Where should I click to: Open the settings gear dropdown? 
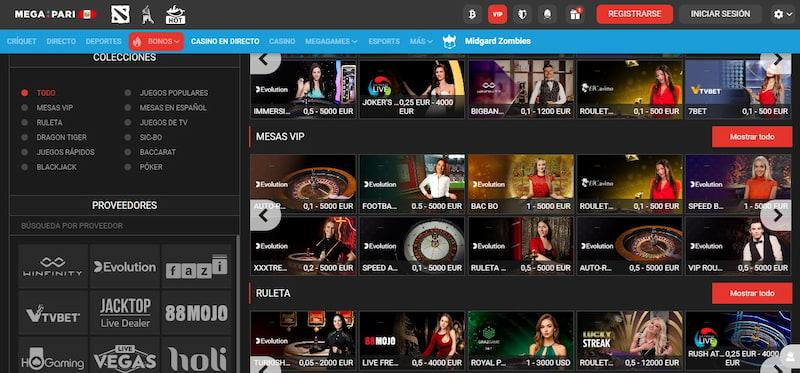click(782, 14)
